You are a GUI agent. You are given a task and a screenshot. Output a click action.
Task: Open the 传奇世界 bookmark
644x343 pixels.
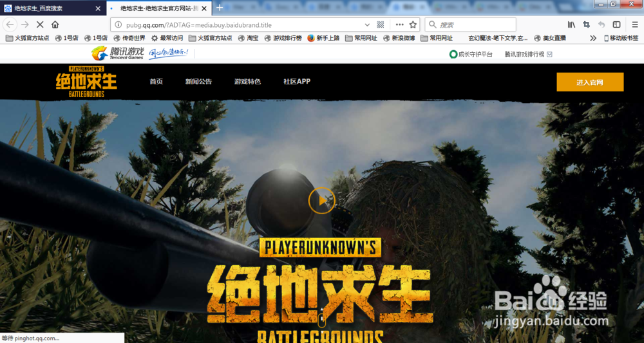[x=129, y=38]
